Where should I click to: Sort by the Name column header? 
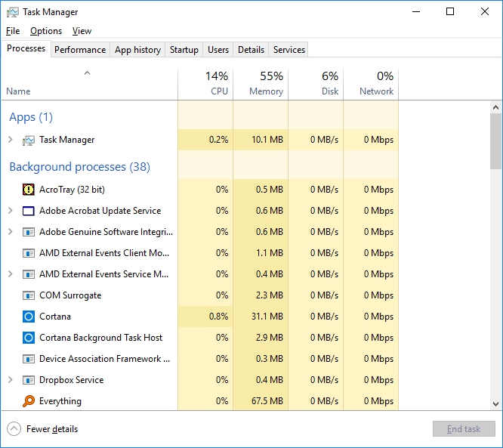(x=90, y=84)
